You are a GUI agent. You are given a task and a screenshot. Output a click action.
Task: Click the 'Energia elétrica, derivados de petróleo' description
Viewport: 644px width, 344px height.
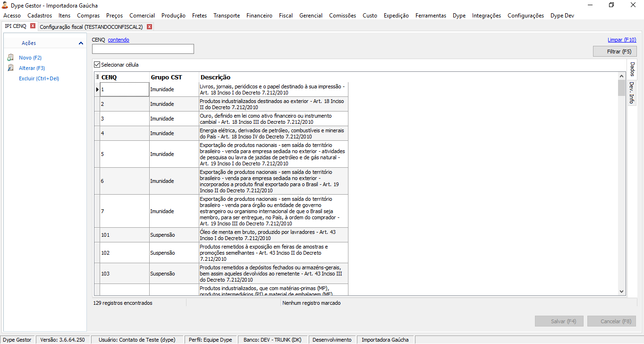[x=273, y=133]
